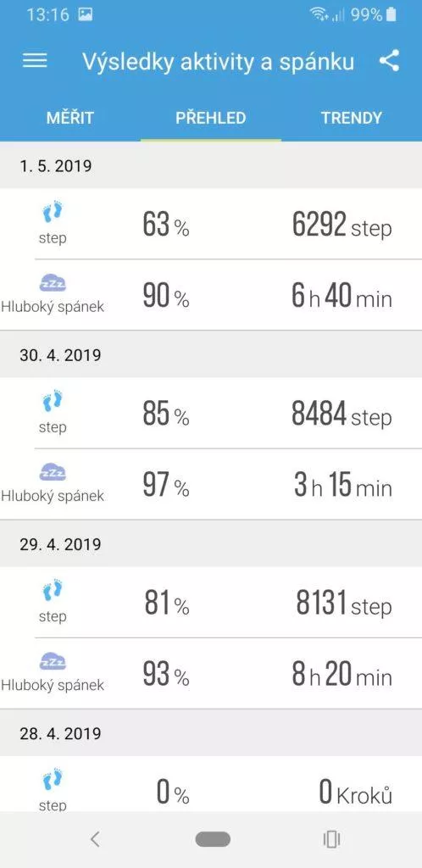Tap sleep cloud icon for 29. 4. 2019
The image size is (422, 868).
pyautogui.click(x=53, y=662)
